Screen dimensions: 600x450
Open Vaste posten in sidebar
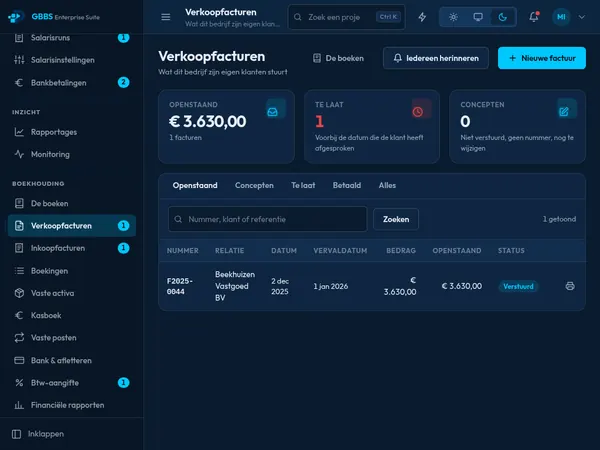[72, 338]
